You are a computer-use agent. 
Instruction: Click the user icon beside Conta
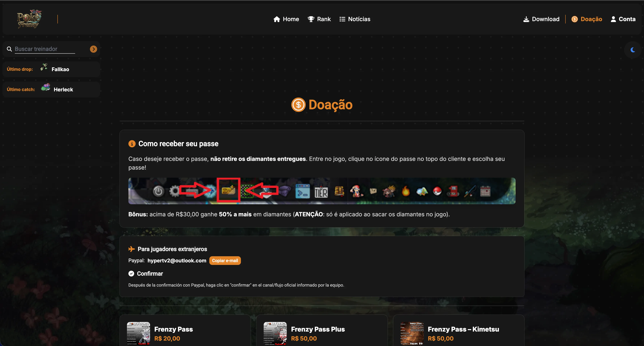tap(613, 19)
